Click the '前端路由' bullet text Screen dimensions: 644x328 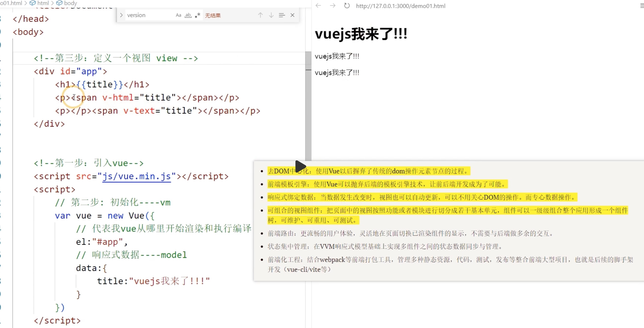click(411, 233)
